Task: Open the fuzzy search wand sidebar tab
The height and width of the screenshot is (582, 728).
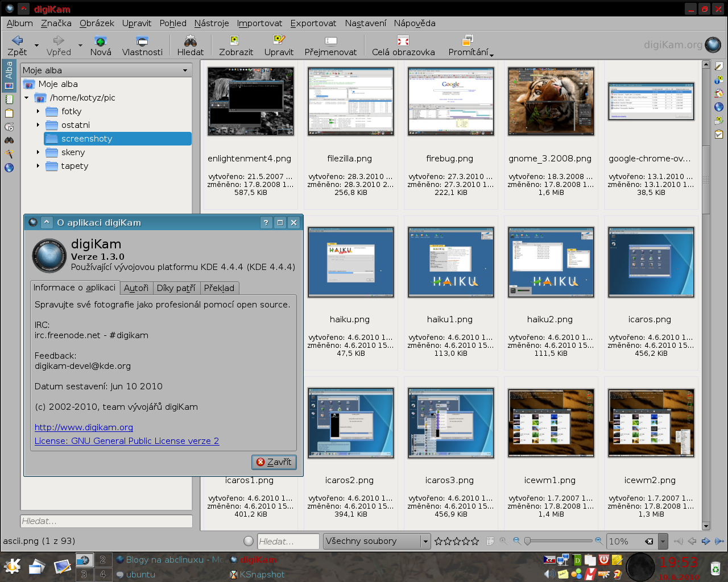Action: coord(9,154)
